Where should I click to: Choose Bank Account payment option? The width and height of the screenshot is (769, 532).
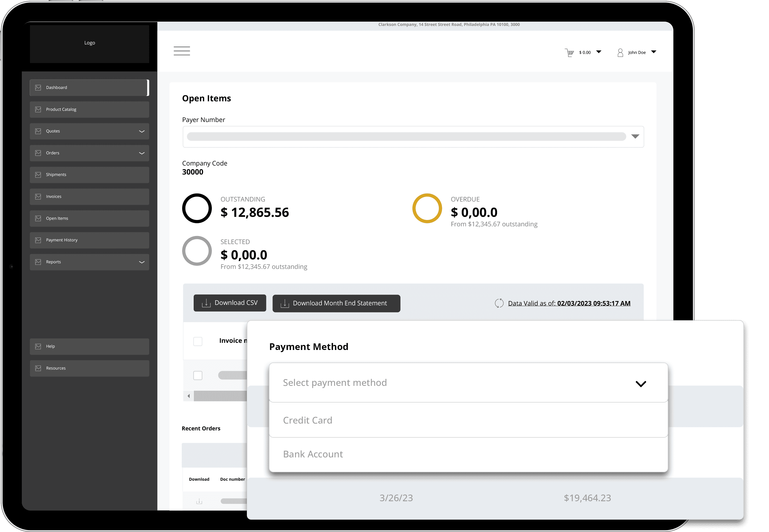pos(468,454)
